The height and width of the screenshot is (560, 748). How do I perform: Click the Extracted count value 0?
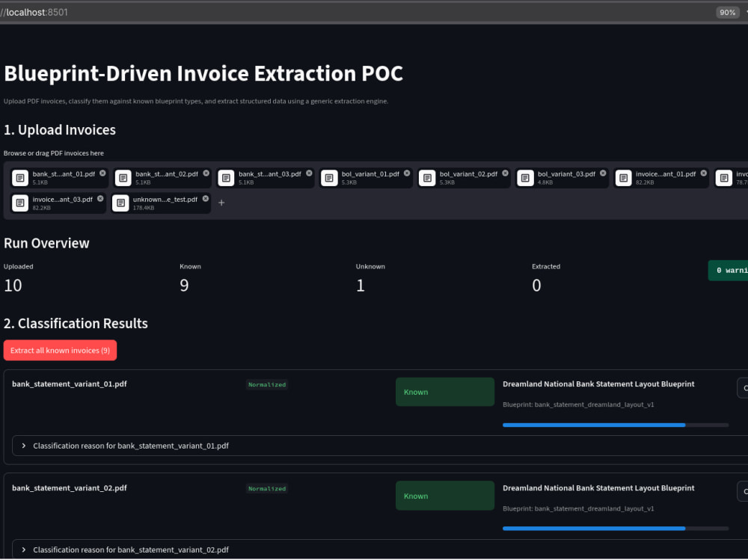(x=536, y=286)
